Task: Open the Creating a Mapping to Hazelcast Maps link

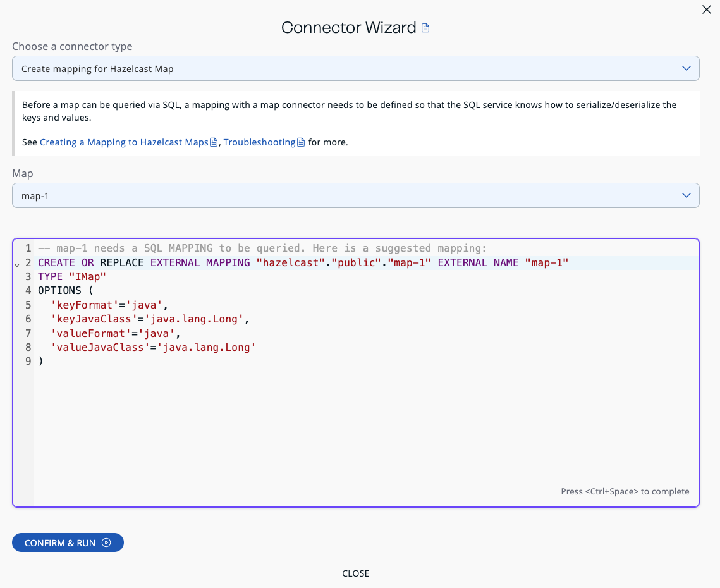Action: 124,142
